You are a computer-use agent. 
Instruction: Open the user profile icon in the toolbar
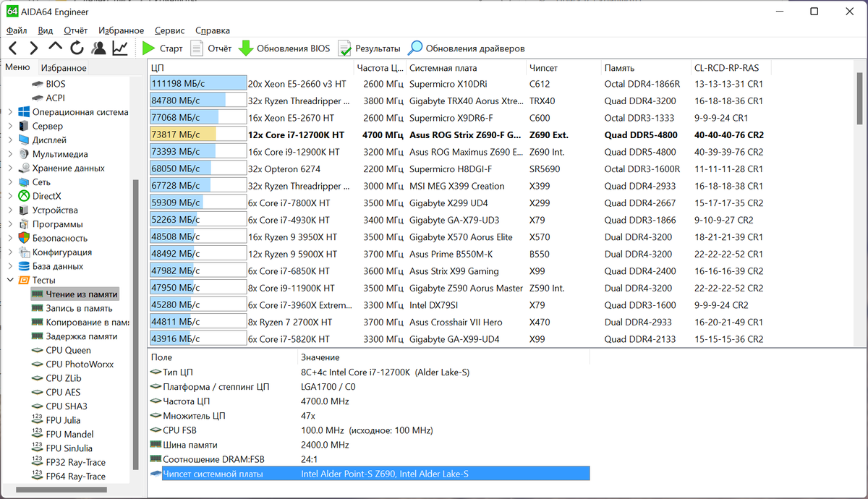[x=98, y=48]
